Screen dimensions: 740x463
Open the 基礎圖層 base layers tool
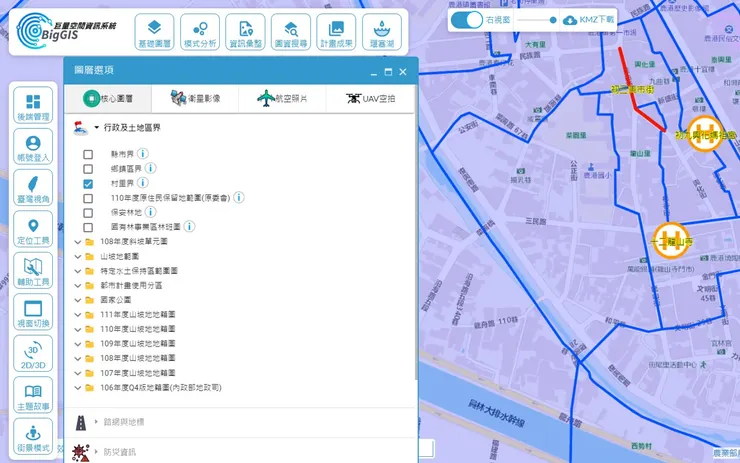click(154, 32)
